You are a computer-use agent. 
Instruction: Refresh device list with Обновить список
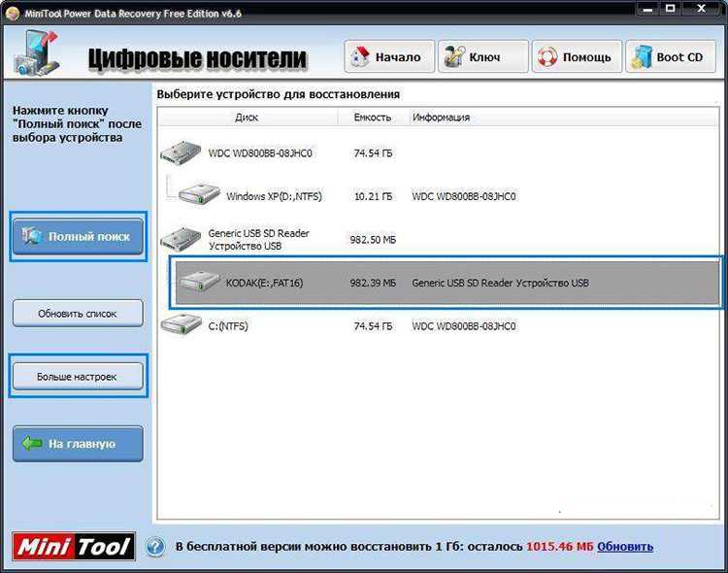click(x=78, y=314)
